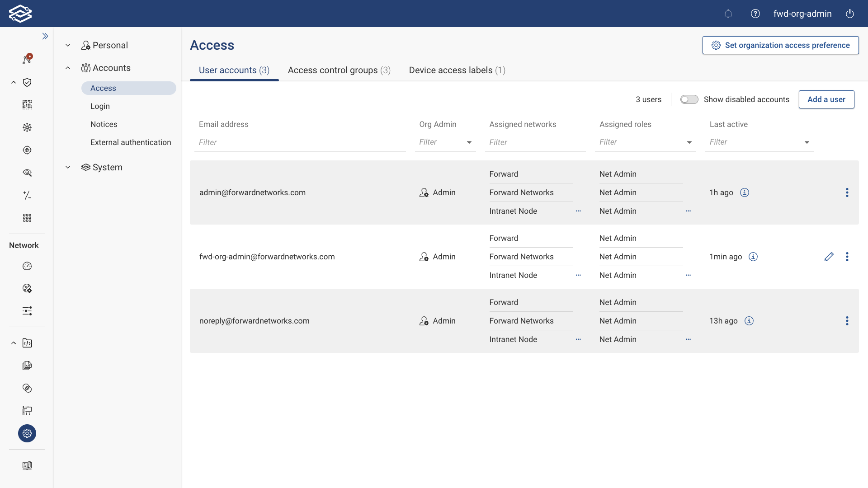Click the Add a user button
The height and width of the screenshot is (488, 868).
826,99
